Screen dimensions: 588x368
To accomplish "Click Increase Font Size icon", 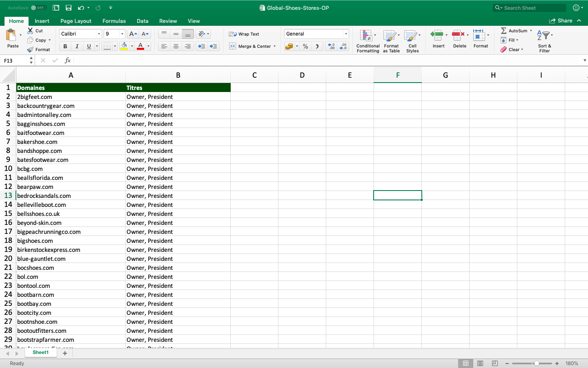I will pos(132,34).
